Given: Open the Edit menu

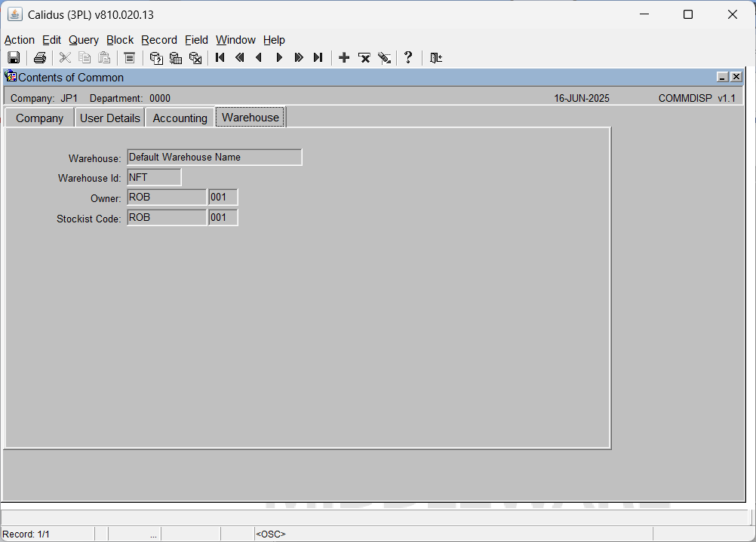Looking at the screenshot, I should (x=51, y=40).
